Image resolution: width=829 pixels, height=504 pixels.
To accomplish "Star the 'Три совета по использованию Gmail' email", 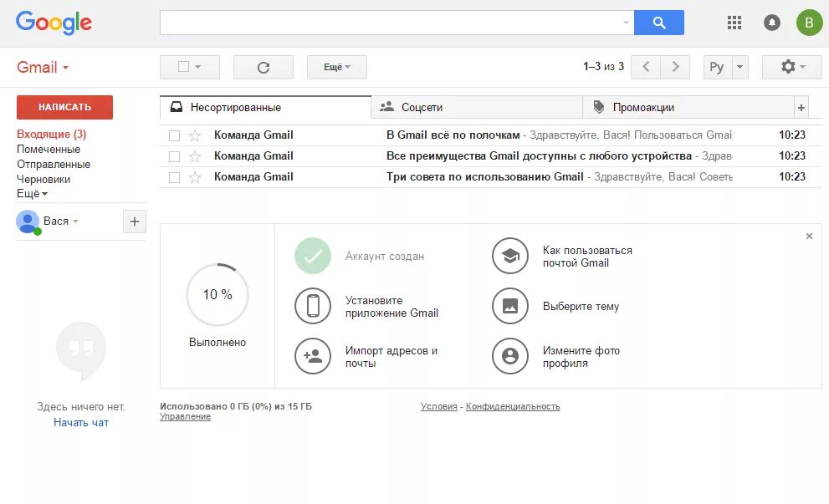I will click(x=195, y=177).
